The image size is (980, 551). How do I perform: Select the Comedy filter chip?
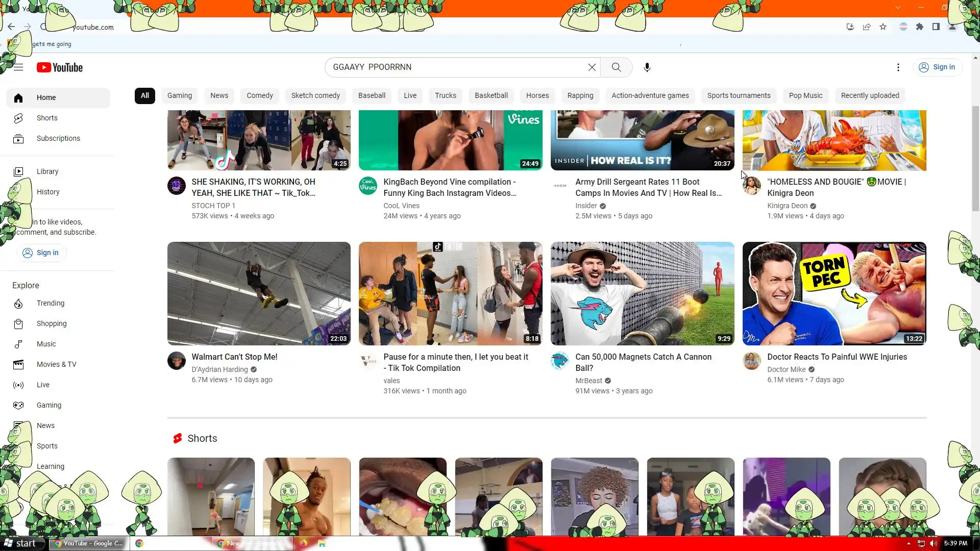pos(259,95)
